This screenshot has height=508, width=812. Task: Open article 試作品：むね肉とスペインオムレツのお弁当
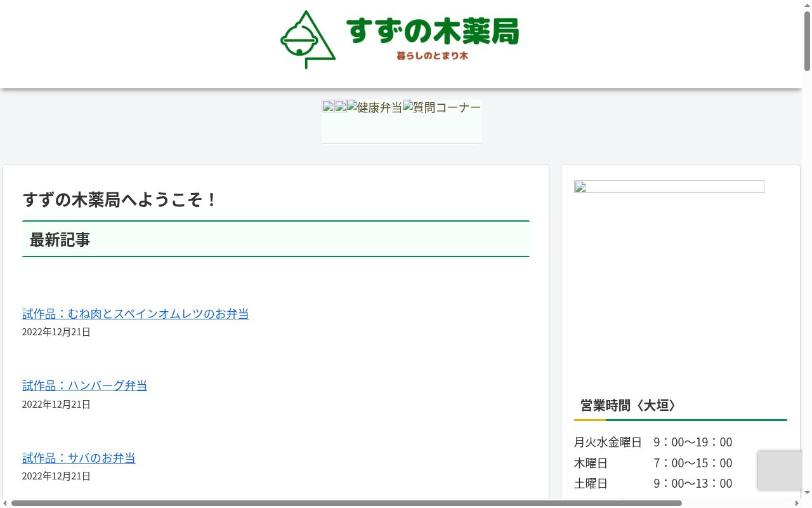pos(135,314)
